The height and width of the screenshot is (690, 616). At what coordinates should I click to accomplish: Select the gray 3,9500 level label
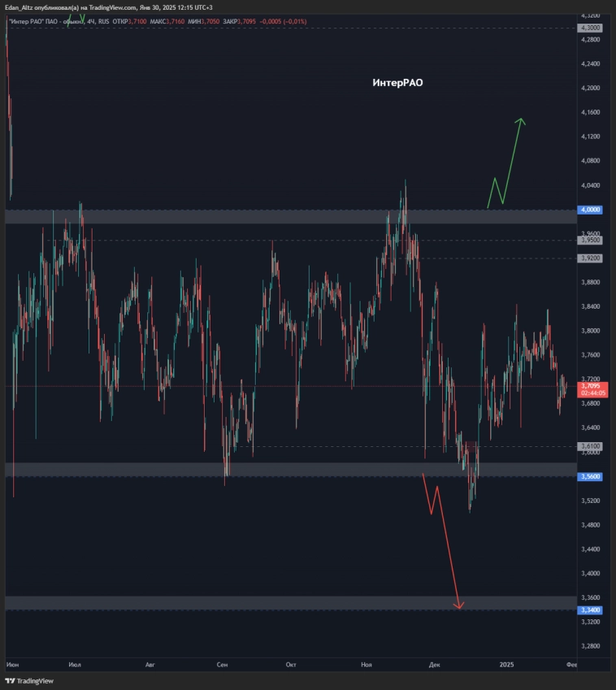(590, 240)
